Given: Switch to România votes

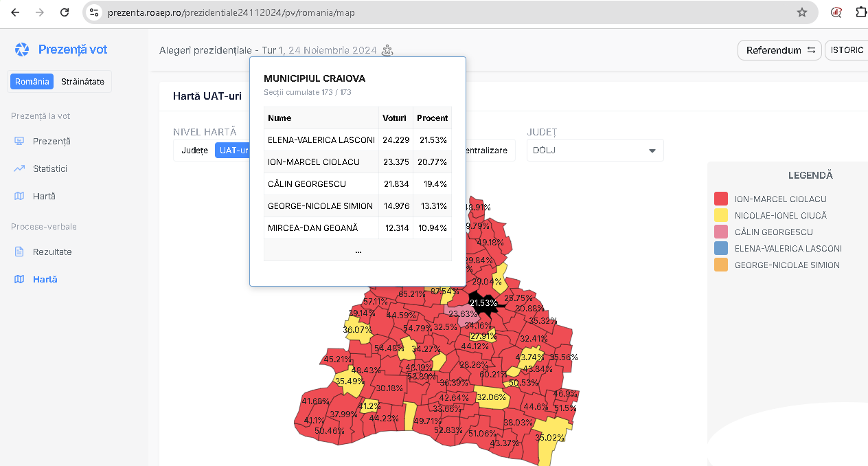Looking at the screenshot, I should point(32,81).
